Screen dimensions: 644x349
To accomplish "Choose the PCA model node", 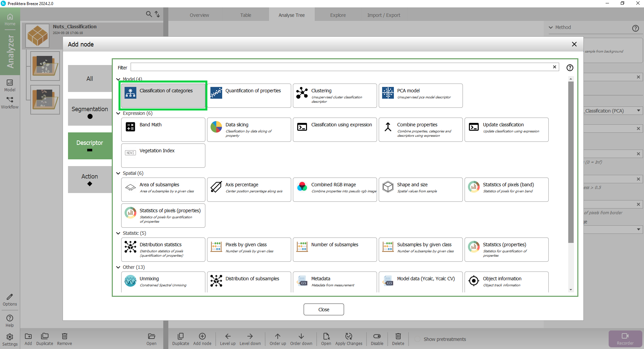I will [x=420, y=95].
